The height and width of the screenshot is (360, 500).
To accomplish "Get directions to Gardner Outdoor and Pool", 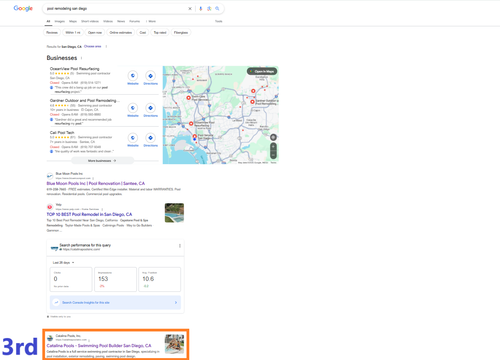I will click(151, 108).
